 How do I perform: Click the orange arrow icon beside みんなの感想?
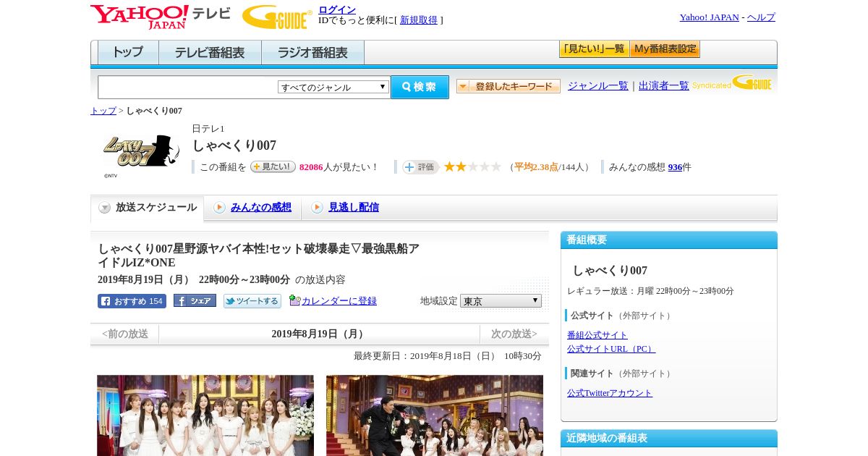click(219, 208)
